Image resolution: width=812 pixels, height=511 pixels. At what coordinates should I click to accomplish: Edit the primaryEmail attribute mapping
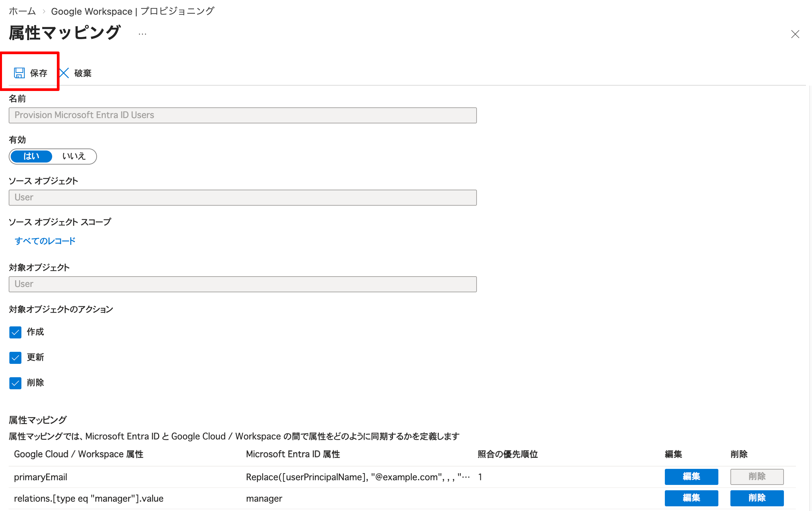691,477
